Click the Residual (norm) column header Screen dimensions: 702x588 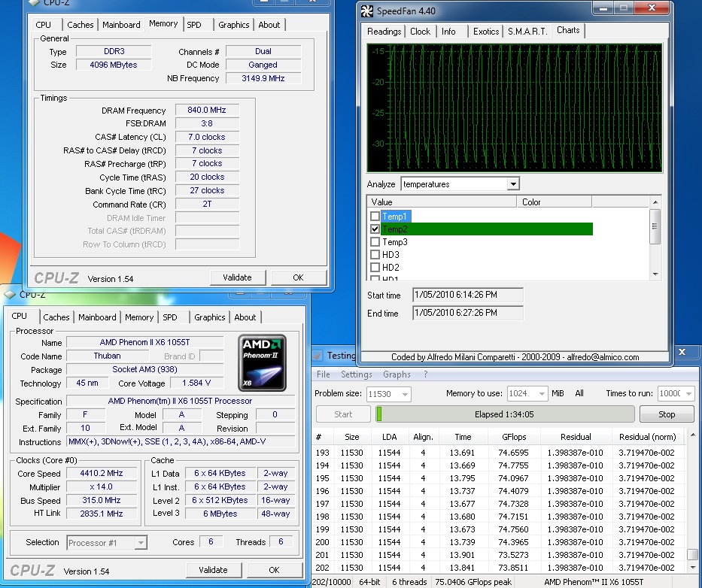coord(647,437)
